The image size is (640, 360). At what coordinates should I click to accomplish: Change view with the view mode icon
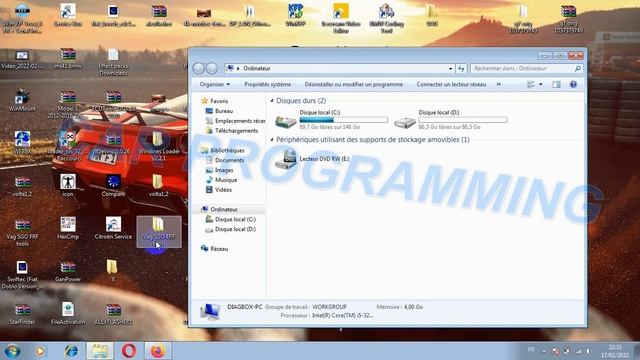pyautogui.click(x=531, y=84)
